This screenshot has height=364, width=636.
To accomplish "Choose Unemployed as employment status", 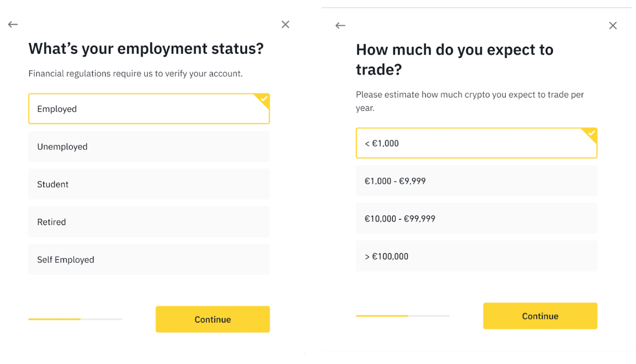I will tap(149, 147).
